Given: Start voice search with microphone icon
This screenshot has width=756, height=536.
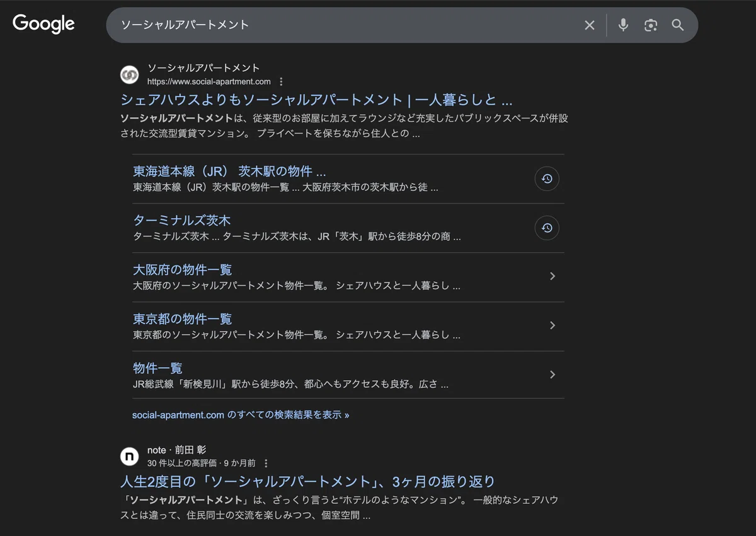Looking at the screenshot, I should (x=623, y=25).
